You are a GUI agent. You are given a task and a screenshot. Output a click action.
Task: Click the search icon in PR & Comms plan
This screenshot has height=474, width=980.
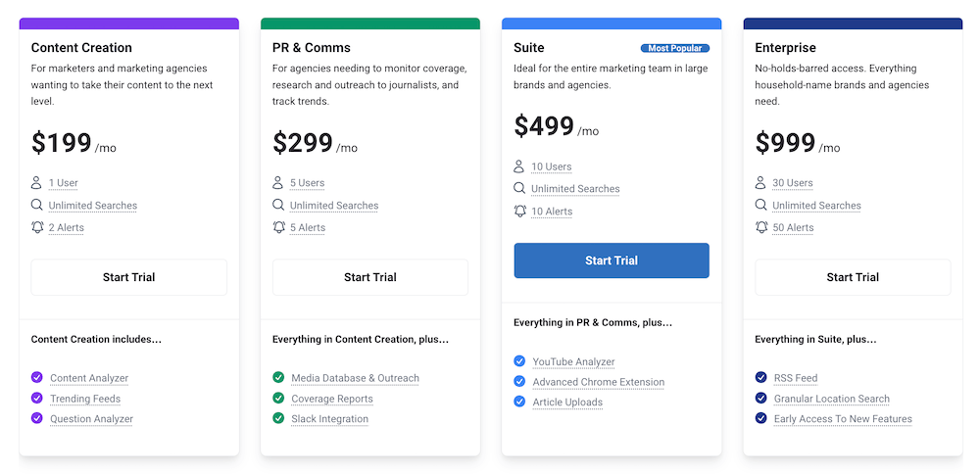click(x=278, y=206)
